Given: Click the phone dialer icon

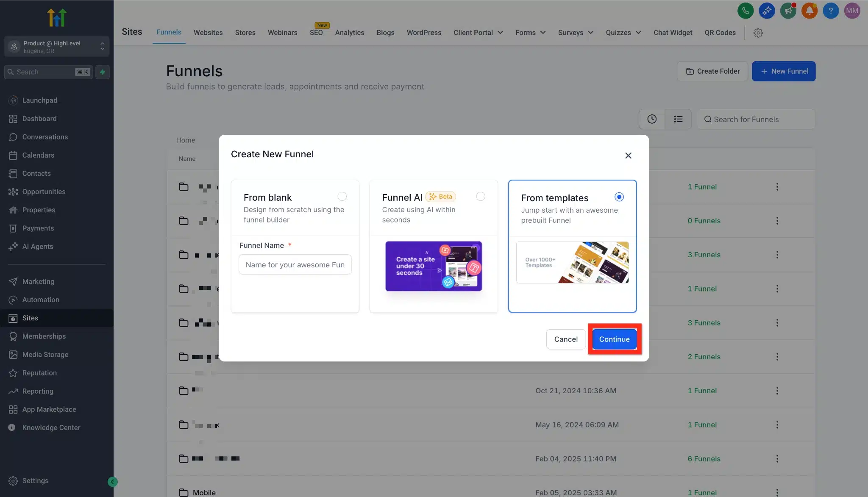Looking at the screenshot, I should click(x=746, y=11).
